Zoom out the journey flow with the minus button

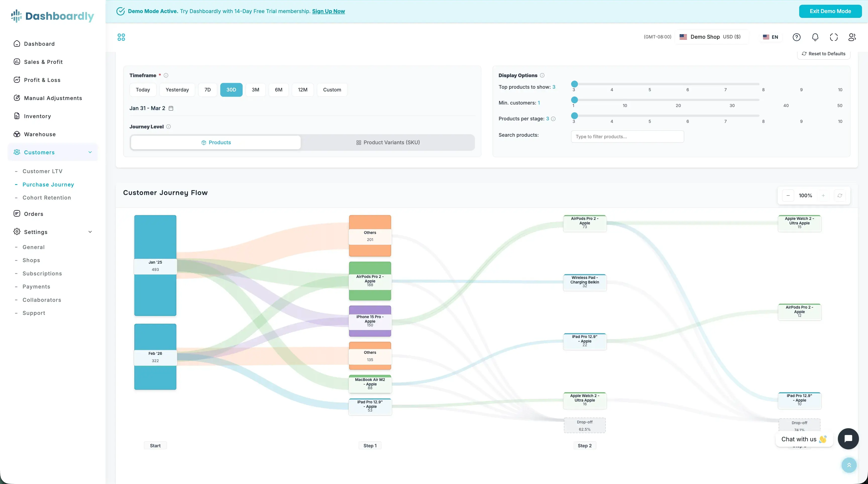coord(788,196)
